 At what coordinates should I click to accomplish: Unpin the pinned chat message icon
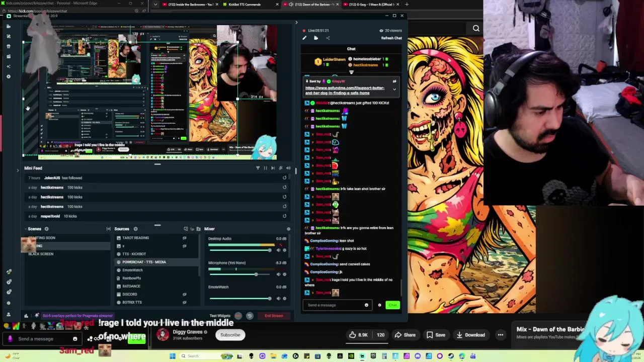coord(394,81)
